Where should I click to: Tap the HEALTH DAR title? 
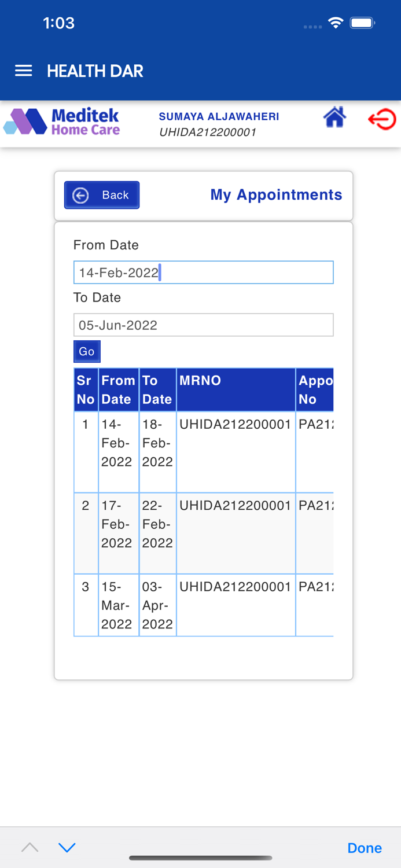tap(95, 71)
